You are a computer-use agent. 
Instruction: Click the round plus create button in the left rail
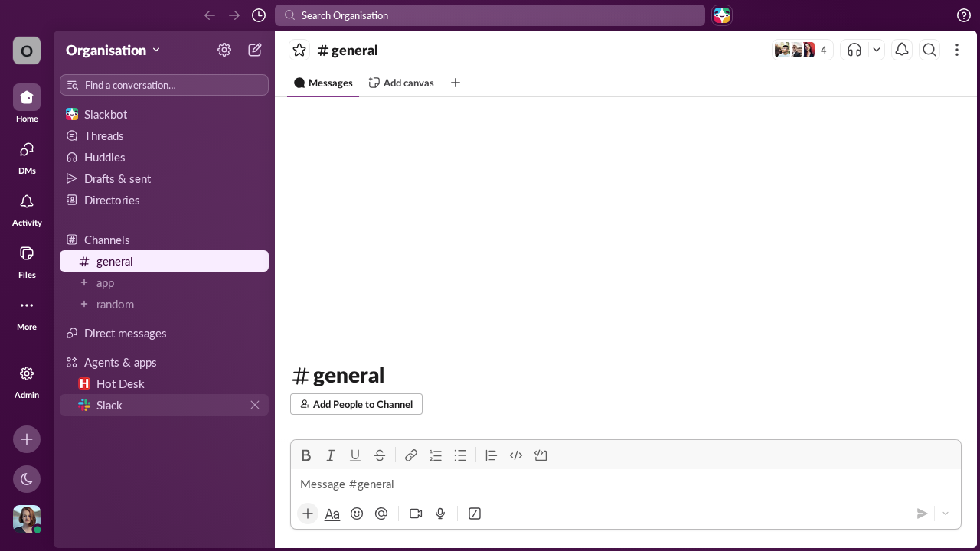[27, 439]
